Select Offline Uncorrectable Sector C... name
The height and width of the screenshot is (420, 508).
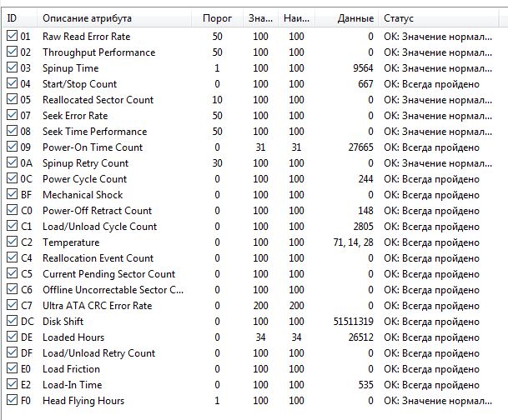coord(113,290)
